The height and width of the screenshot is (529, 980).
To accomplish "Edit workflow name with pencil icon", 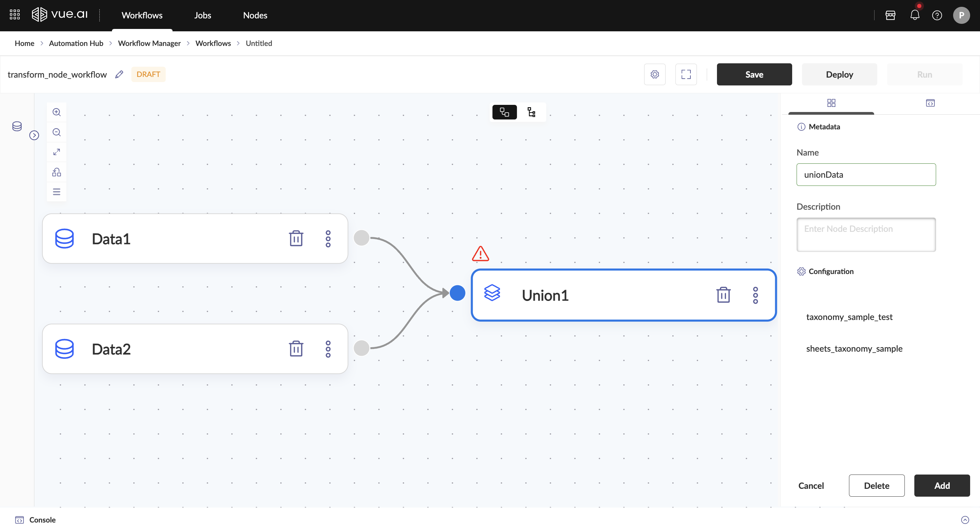I will 119,74.
